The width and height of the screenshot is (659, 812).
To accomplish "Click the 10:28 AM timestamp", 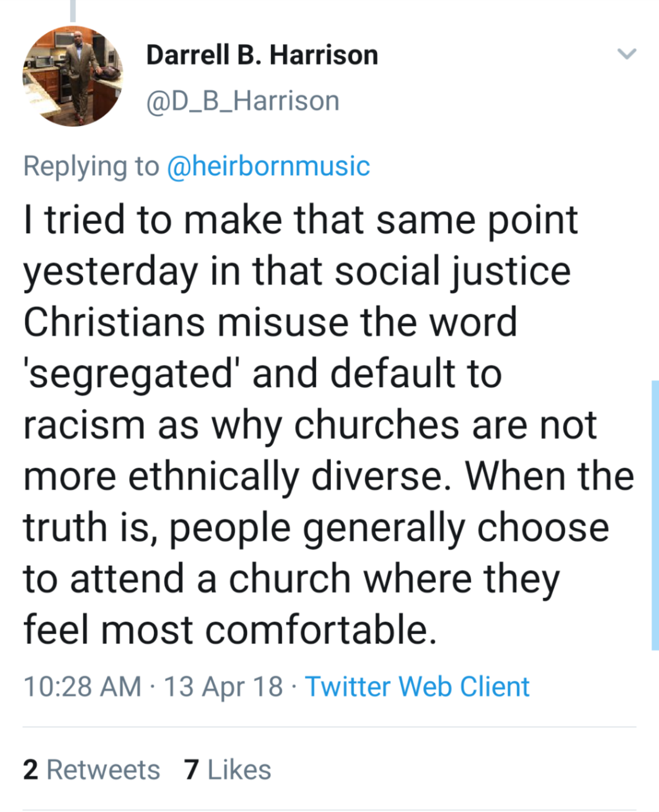I will pos(82,686).
